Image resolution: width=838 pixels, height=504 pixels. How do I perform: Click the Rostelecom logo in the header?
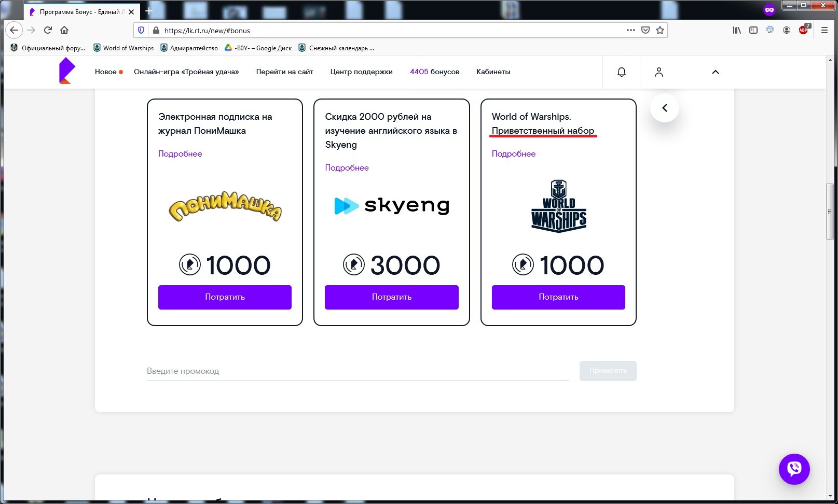click(x=67, y=71)
